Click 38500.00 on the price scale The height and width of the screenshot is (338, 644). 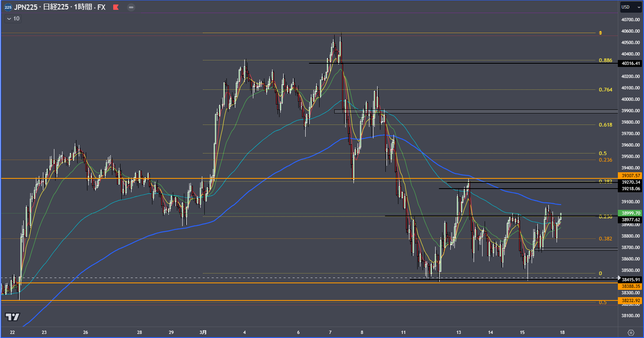[631, 270]
